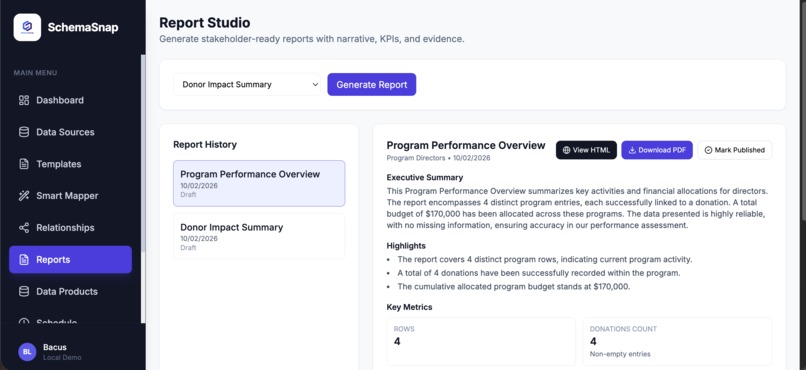This screenshot has height=370, width=806.
Task: Click the globe icon on View HTML
Action: pos(566,150)
